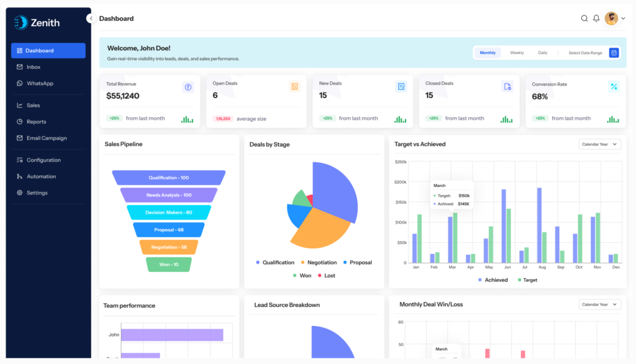Toggle the Achieved series legend
This screenshot has height=364, width=636.
493,280
